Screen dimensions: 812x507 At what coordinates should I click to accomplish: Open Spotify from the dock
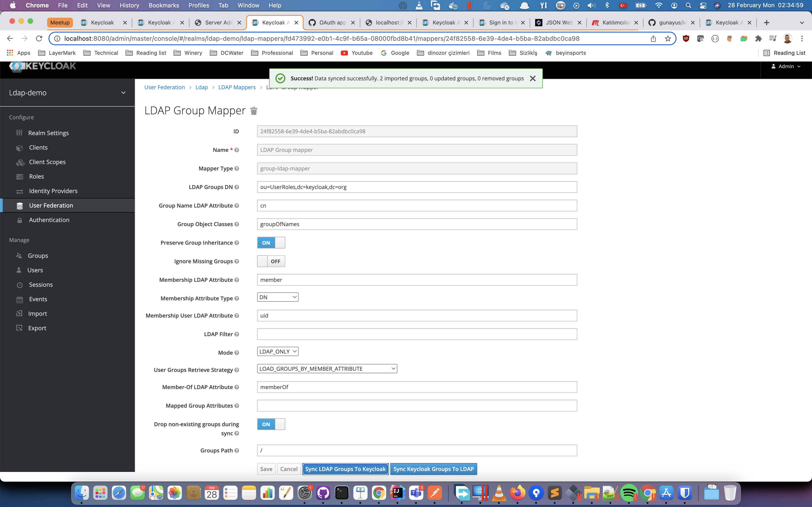pos(629,493)
